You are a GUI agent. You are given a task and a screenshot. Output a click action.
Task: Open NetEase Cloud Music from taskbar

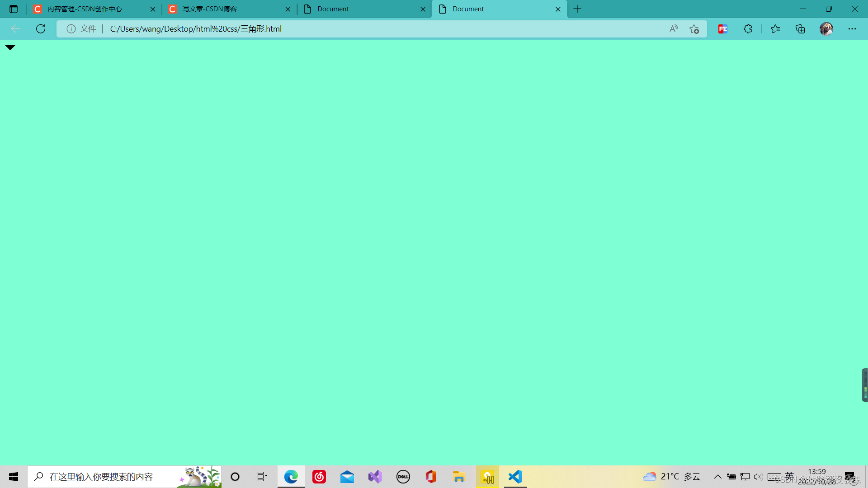tap(319, 477)
